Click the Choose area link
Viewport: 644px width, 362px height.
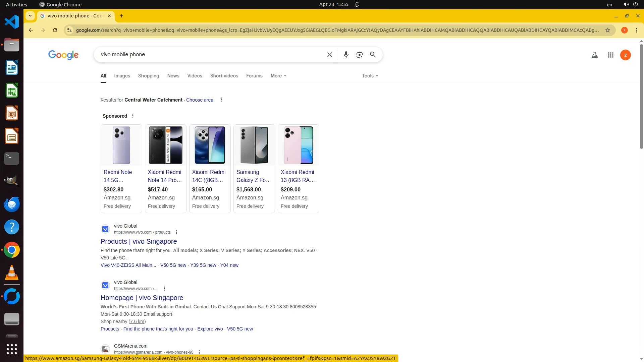pos(200,100)
